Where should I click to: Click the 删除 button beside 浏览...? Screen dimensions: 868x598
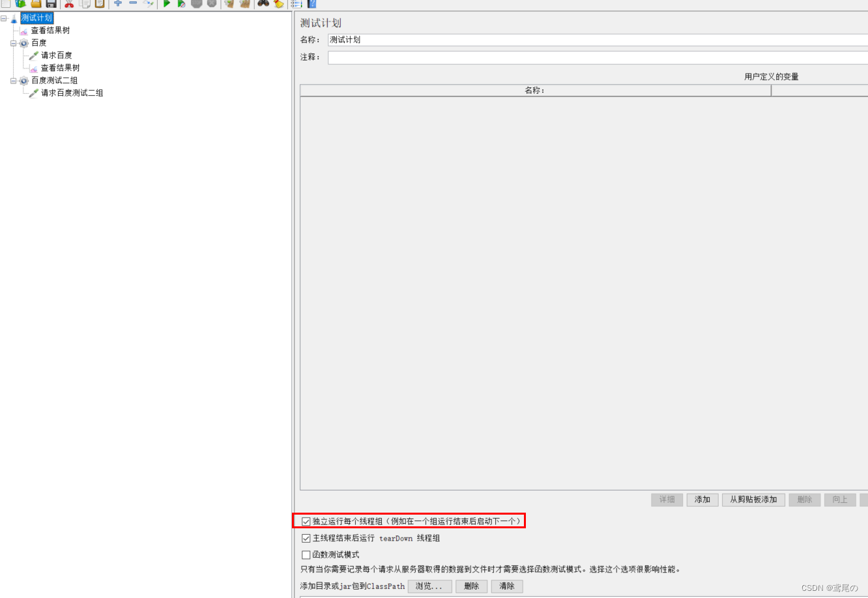pyautogui.click(x=472, y=586)
